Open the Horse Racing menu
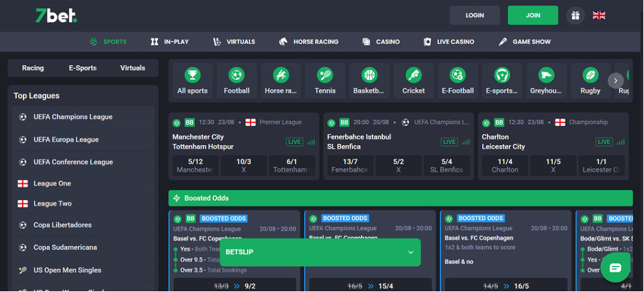The height and width of the screenshot is (292, 644). point(308,42)
